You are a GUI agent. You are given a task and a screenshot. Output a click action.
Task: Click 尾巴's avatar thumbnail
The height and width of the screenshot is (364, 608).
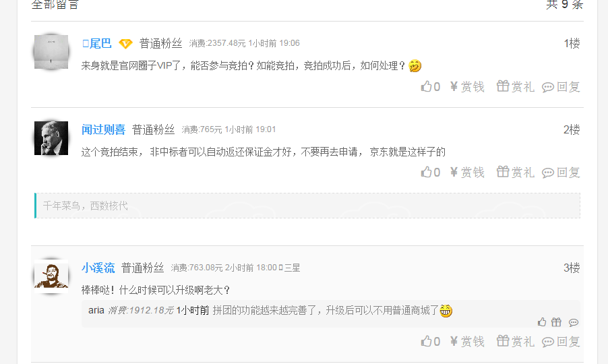click(x=51, y=51)
